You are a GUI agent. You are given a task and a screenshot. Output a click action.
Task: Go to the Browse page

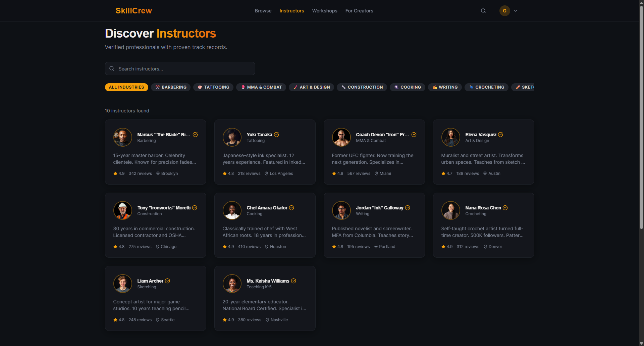[x=263, y=11]
